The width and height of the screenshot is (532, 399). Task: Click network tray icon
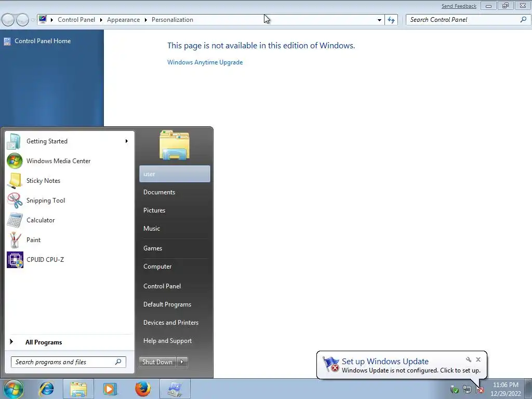tap(467, 389)
